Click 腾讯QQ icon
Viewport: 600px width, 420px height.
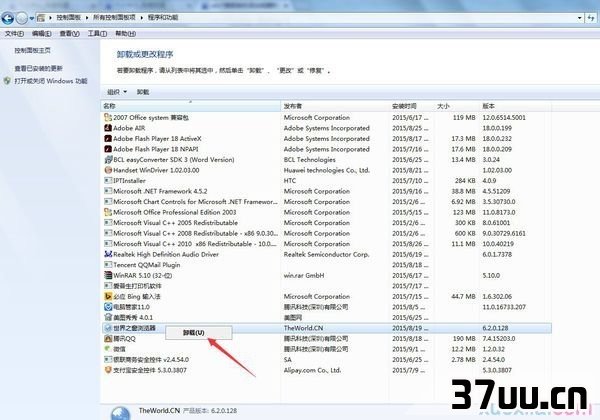click(108, 339)
